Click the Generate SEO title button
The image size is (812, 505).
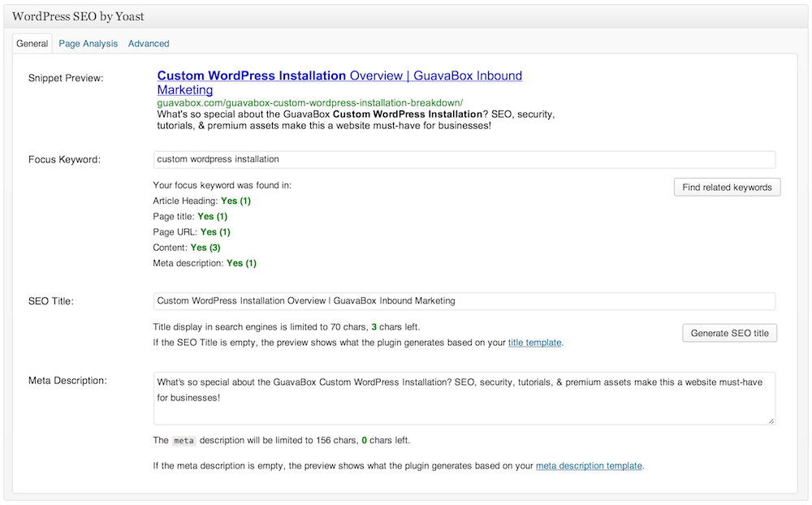pyautogui.click(x=730, y=333)
